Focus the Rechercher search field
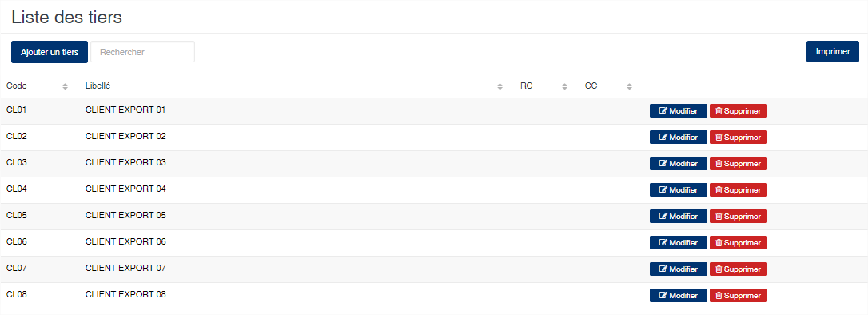This screenshot has width=868, height=315. click(143, 52)
